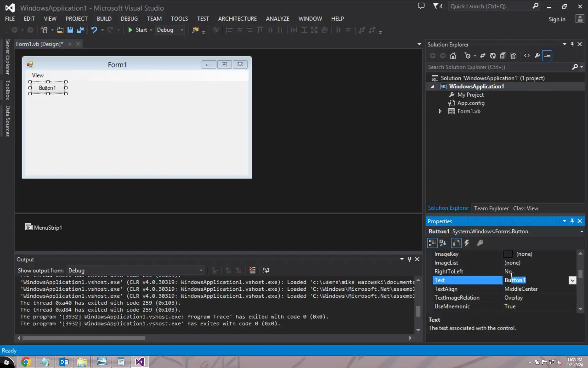Clear all output with the red X icon
This screenshot has width=588, height=368.
point(252,270)
